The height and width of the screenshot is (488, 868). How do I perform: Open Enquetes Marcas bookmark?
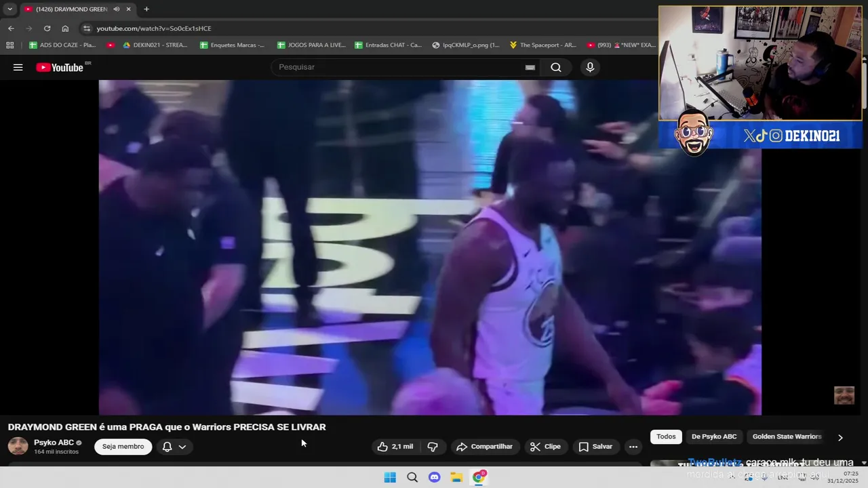tap(232, 45)
